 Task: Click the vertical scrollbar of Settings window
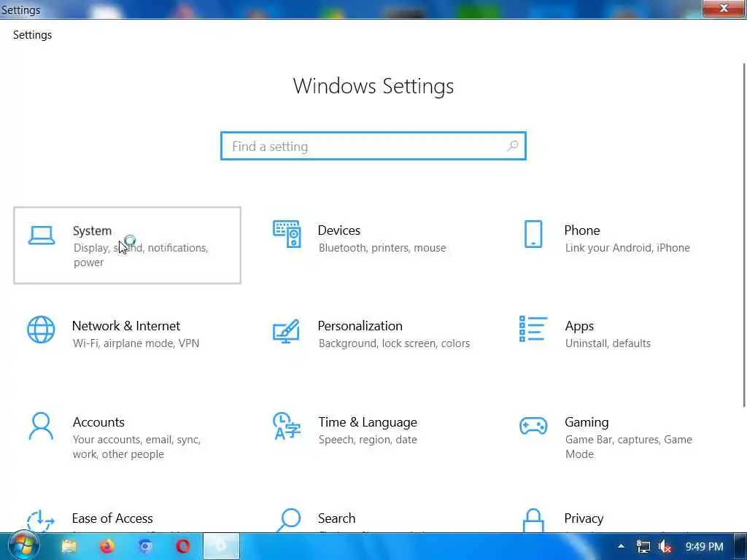click(x=743, y=236)
